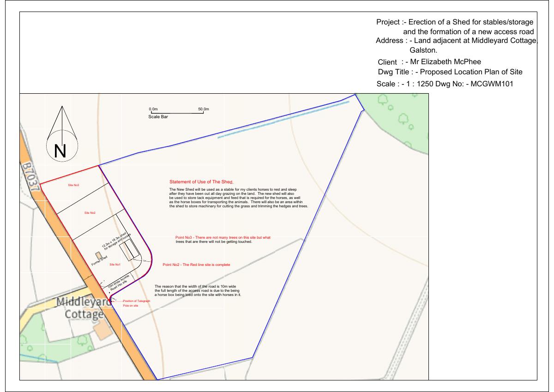This screenshot has height=392, width=554.
Task: Click the 'Pole on site' text
Action: pyautogui.click(x=131, y=306)
